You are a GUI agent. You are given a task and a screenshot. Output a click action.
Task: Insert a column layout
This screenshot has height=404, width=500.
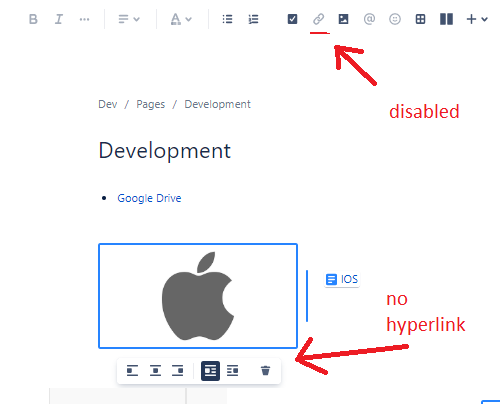[446, 19]
